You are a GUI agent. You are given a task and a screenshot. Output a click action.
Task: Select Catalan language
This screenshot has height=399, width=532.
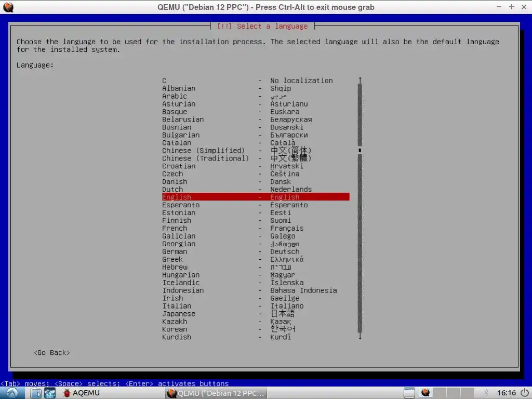coord(256,143)
